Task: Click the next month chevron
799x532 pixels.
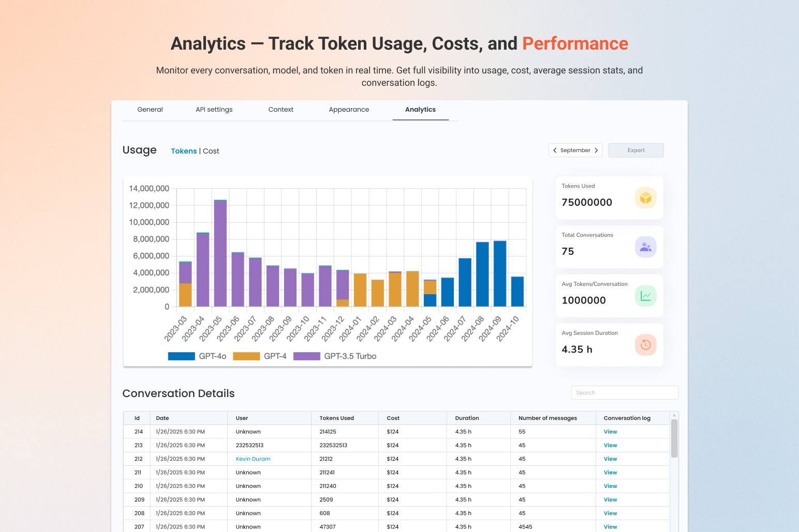Action: 596,150
